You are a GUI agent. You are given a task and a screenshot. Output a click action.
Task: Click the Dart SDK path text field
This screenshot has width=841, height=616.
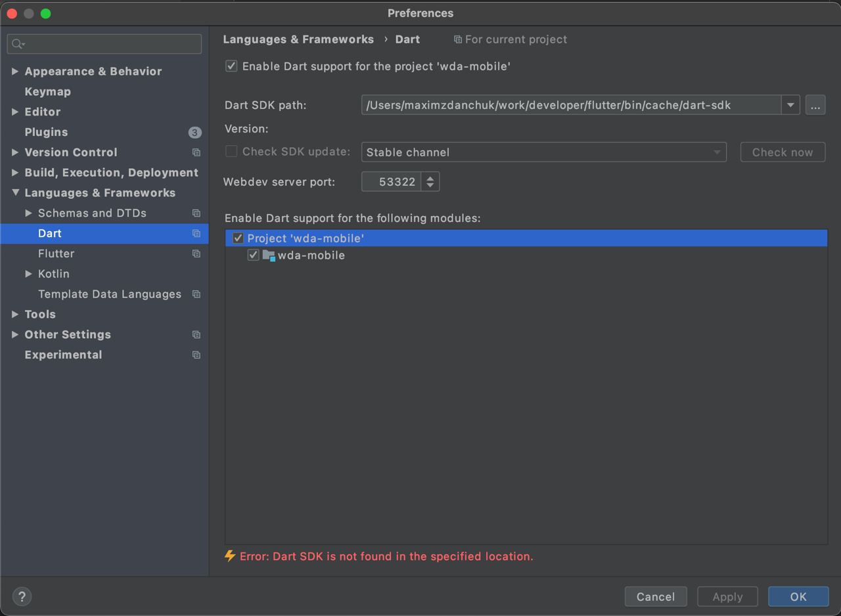click(x=572, y=105)
